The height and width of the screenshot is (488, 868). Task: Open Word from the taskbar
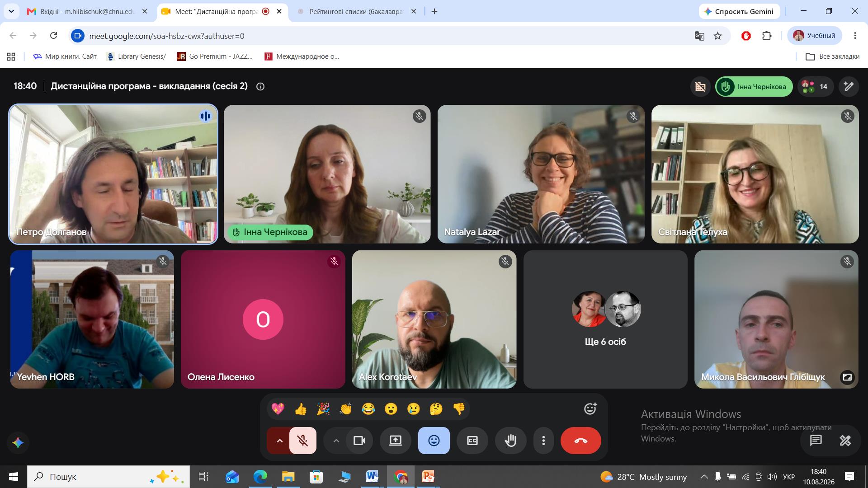[372, 477]
